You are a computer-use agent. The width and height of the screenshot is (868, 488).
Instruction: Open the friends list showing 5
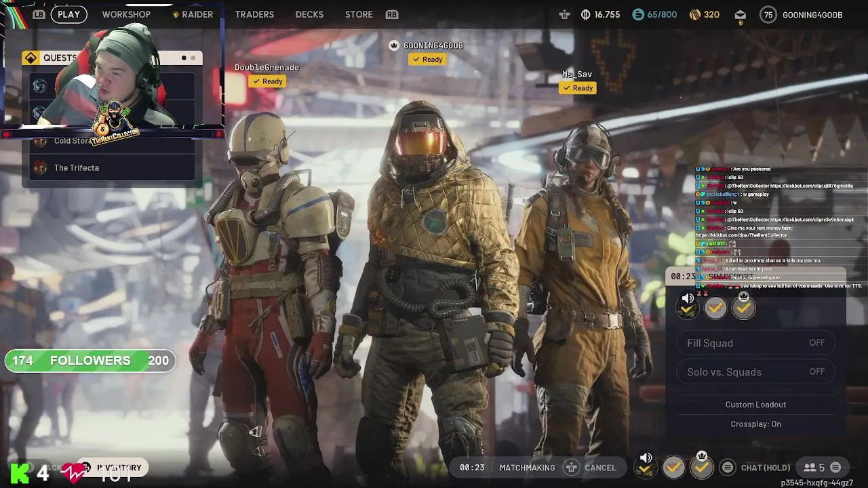(814, 468)
